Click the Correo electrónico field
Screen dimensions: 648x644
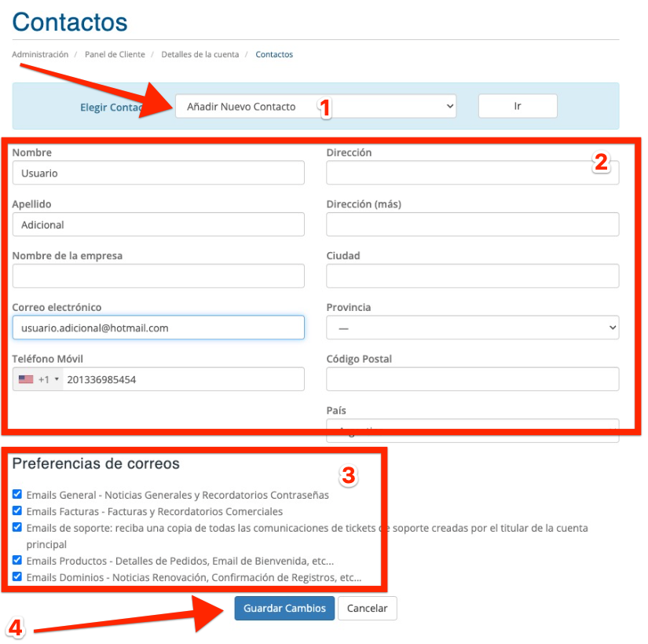pyautogui.click(x=158, y=327)
